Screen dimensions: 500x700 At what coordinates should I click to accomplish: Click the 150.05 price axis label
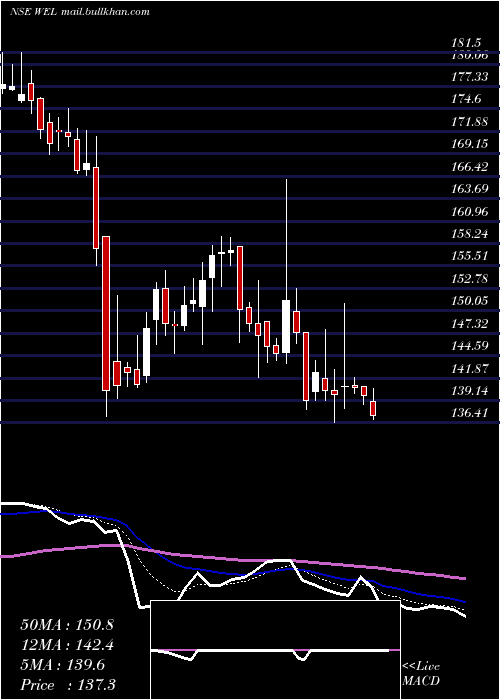pyautogui.click(x=470, y=301)
